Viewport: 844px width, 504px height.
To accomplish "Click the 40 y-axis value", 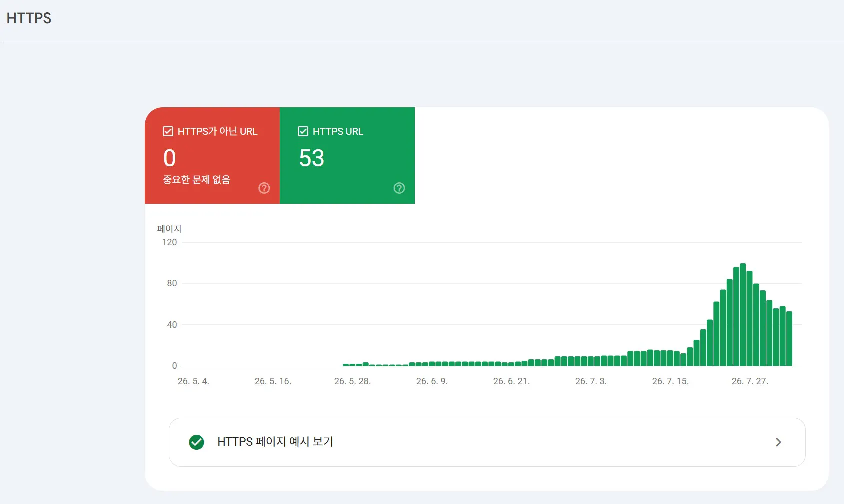I will click(x=172, y=325).
